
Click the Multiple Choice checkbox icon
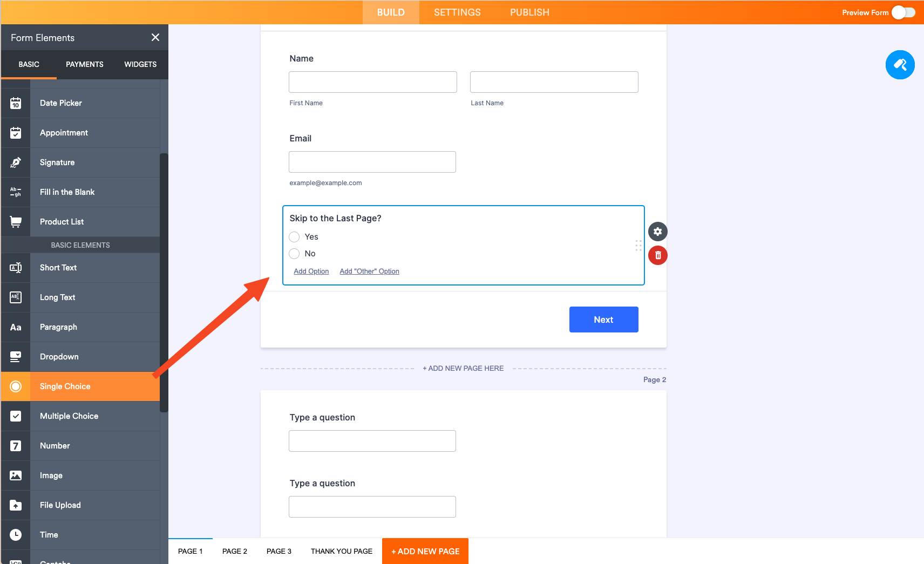pyautogui.click(x=16, y=416)
